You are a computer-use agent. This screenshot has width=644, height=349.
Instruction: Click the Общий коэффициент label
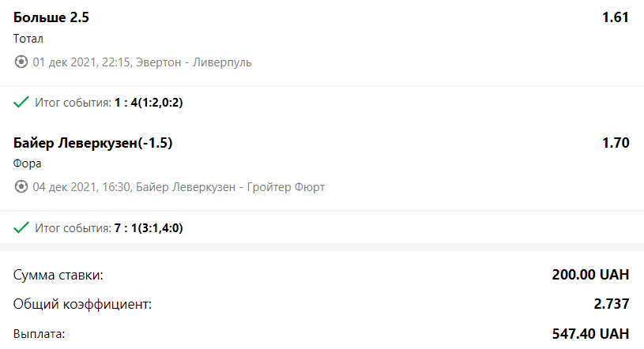pyautogui.click(x=82, y=304)
